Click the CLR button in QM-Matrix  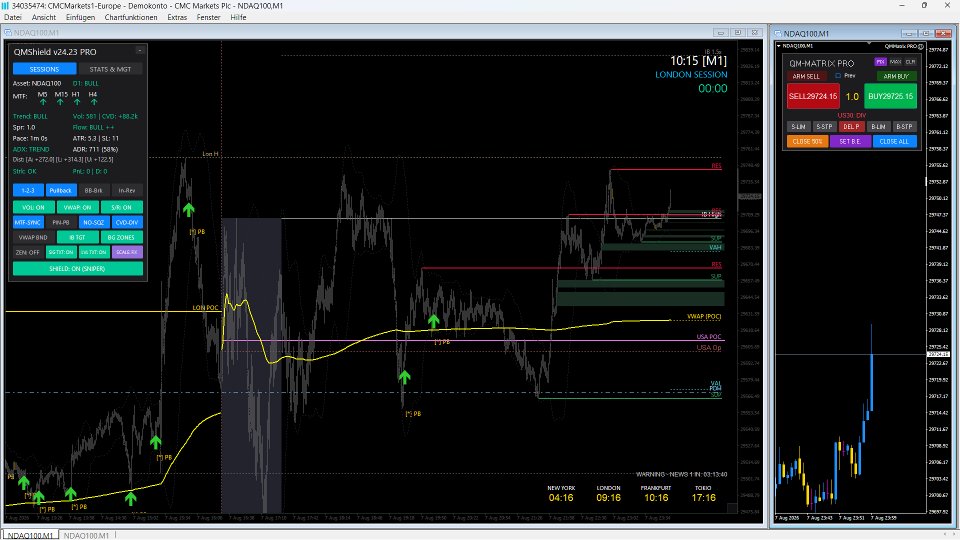tap(910, 62)
